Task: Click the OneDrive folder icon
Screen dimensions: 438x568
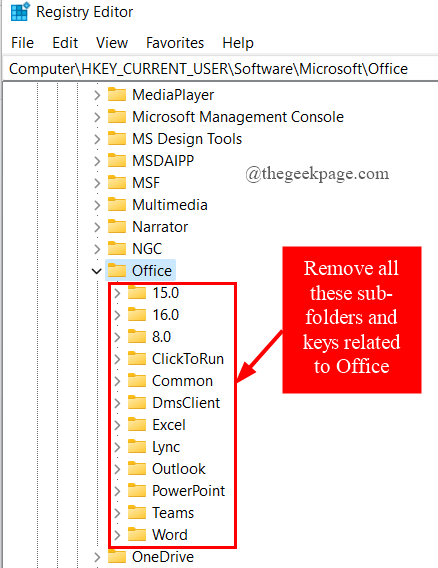Action: coord(117,556)
